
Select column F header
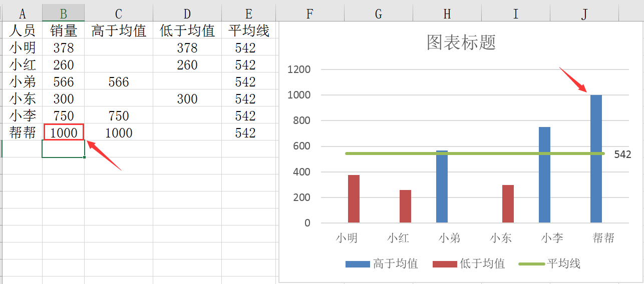(310, 14)
